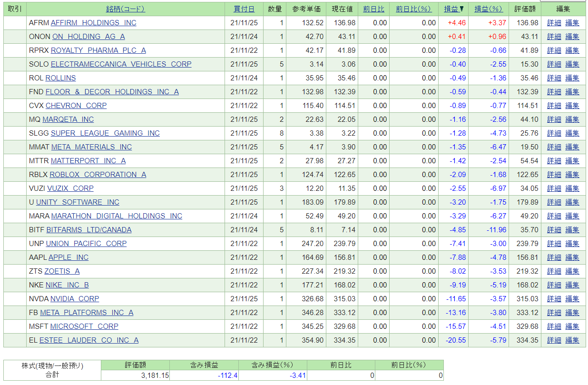588x385 pixels.
Task: Click 詳細 in the Unity Software row
Action: [554, 202]
